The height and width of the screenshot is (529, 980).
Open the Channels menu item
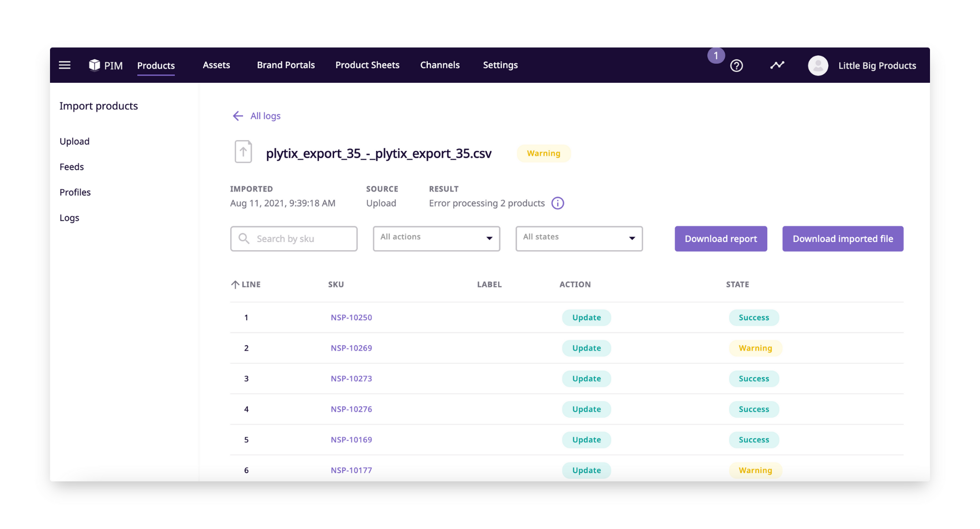click(440, 65)
